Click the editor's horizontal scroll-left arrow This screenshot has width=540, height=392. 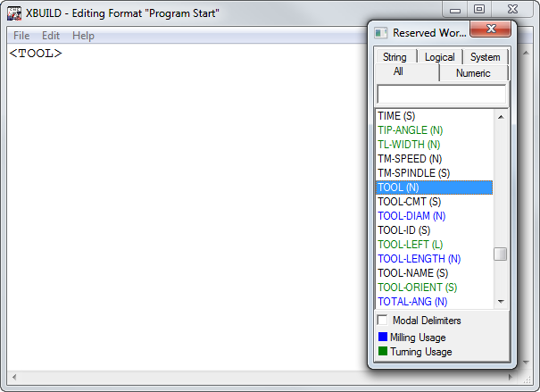pyautogui.click(x=14, y=377)
